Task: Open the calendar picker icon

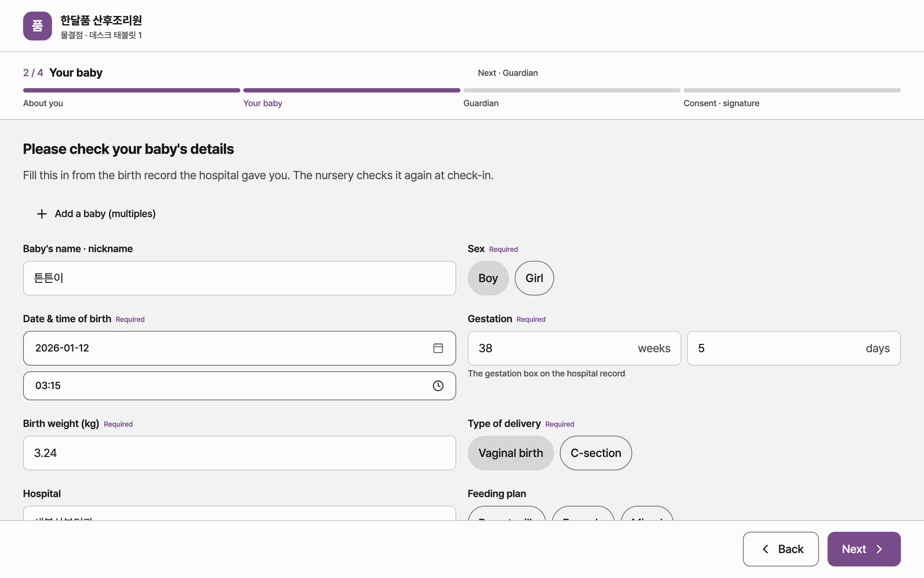Action: (438, 348)
